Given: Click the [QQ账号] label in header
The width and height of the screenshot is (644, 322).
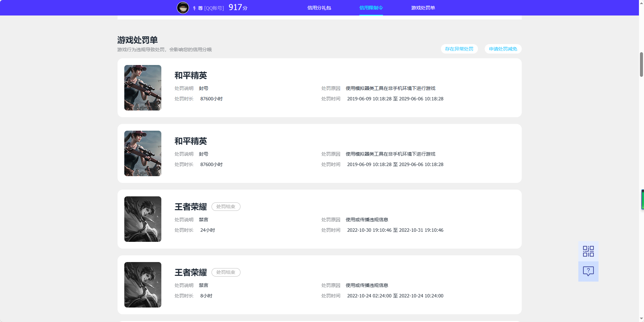Looking at the screenshot, I should (x=214, y=8).
